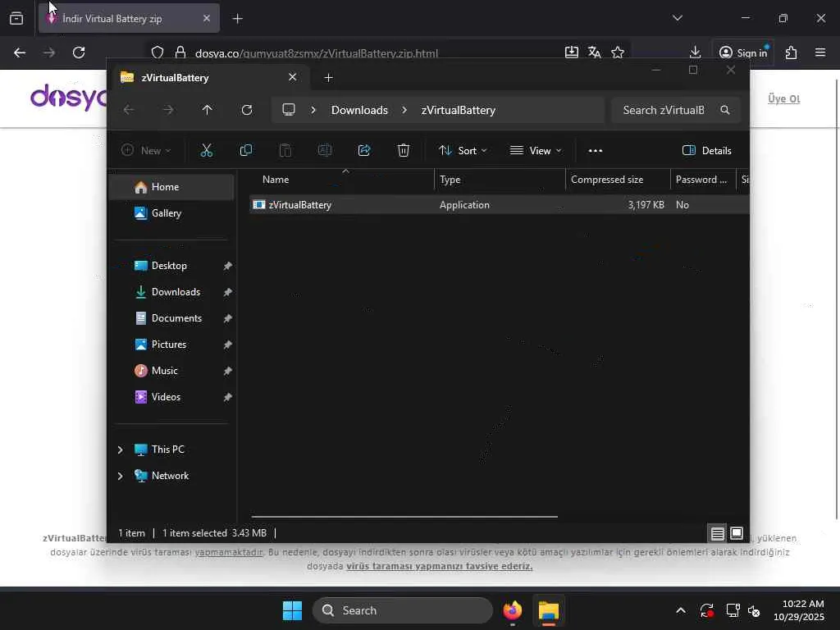
Task: Click the Firefox address bar URL
Action: [316, 53]
